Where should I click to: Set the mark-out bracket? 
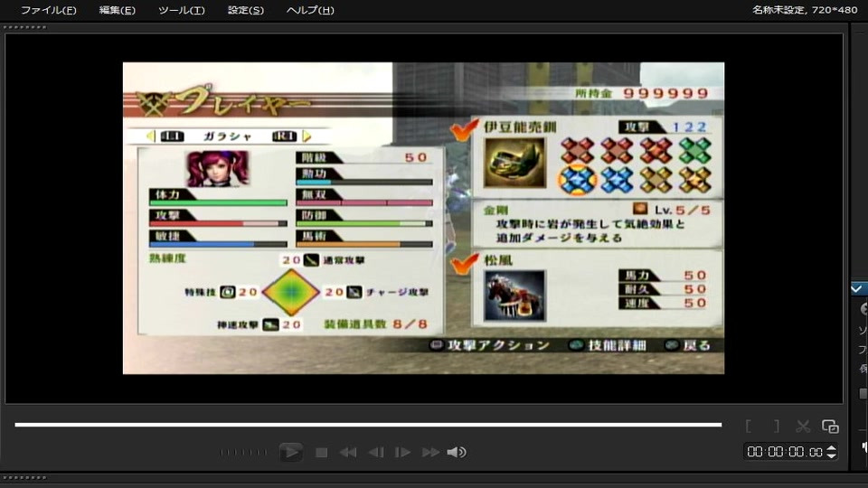776,426
